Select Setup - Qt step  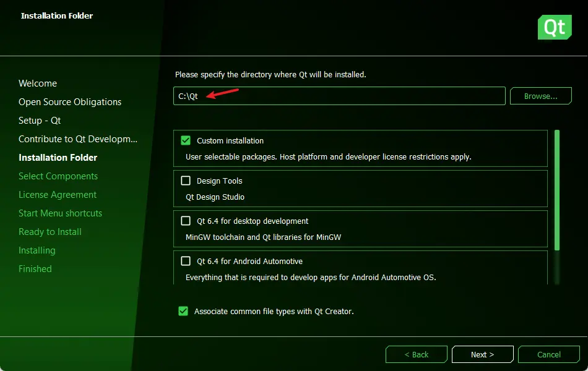coord(40,121)
